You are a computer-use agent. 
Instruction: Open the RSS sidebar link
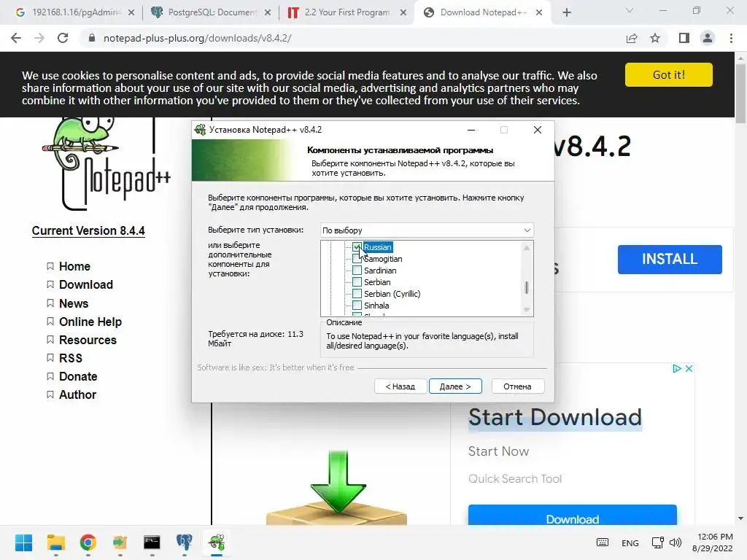71,358
